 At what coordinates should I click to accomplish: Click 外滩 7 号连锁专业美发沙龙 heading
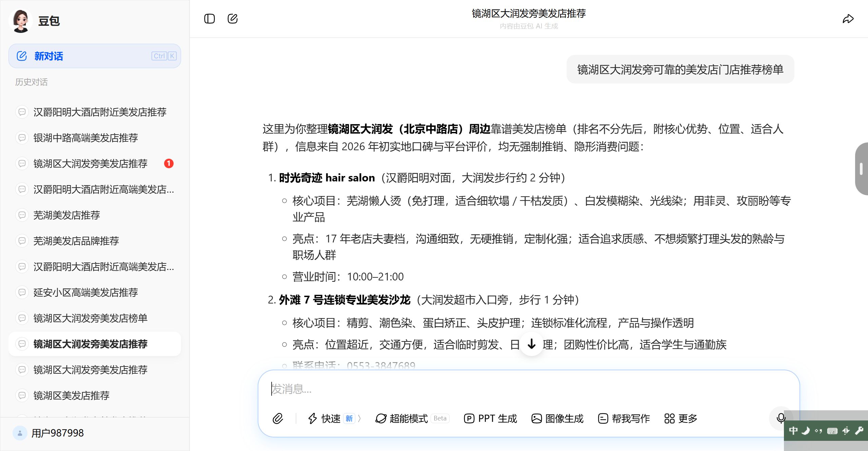tap(344, 300)
